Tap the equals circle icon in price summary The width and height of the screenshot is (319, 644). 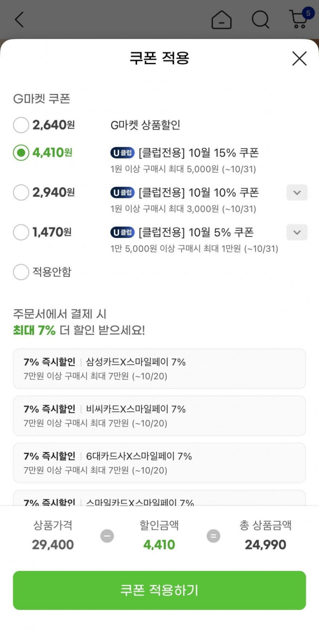[213, 536]
